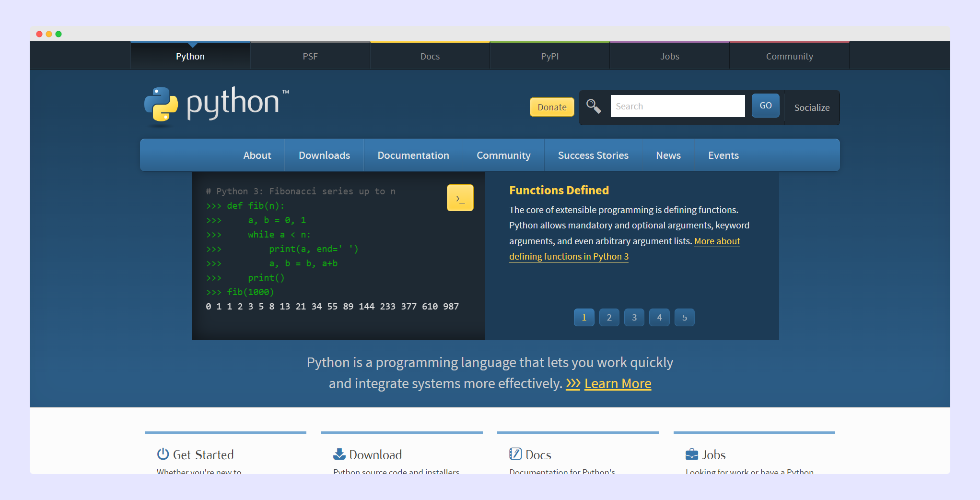Click the Download arrow icon

[339, 454]
